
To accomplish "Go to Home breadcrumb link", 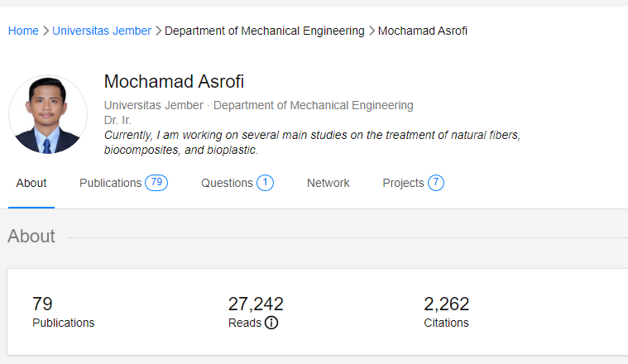I will [23, 31].
